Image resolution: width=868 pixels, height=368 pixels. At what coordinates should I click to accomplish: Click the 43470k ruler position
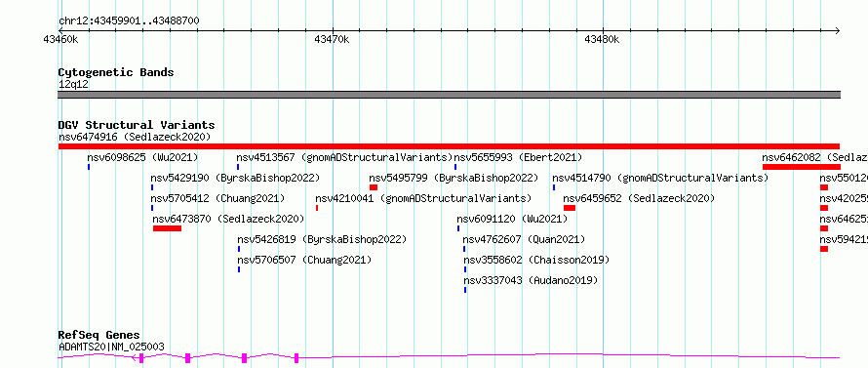(x=333, y=39)
